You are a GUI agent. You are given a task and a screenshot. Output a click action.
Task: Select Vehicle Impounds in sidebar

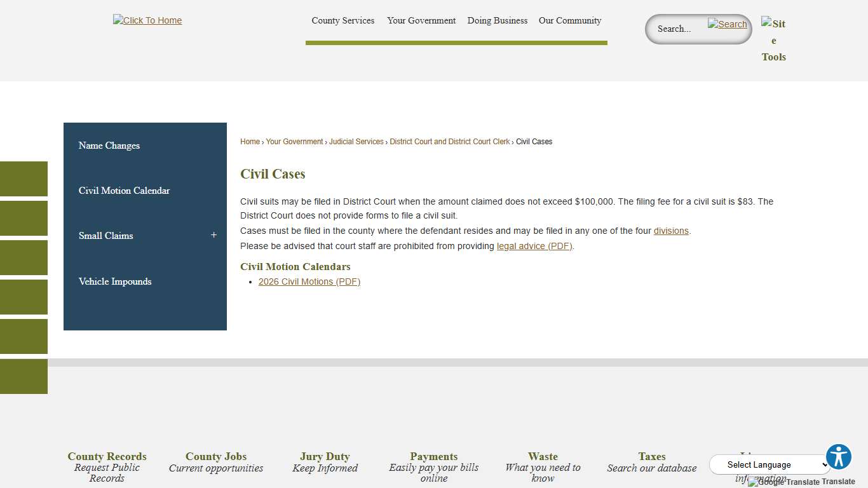coord(115,281)
